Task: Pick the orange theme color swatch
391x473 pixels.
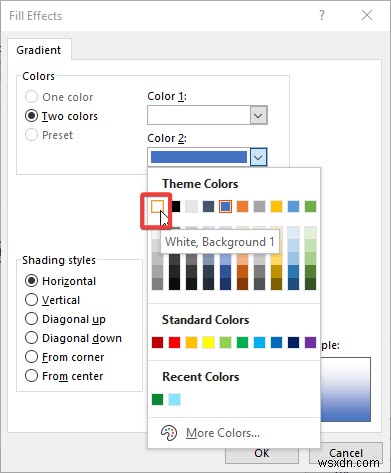Action: pyautogui.click(x=242, y=206)
